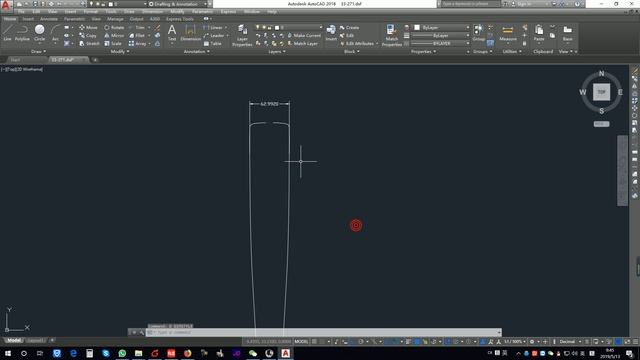Insert Text annotation with the A icon
640x360 pixels.
(x=172, y=32)
